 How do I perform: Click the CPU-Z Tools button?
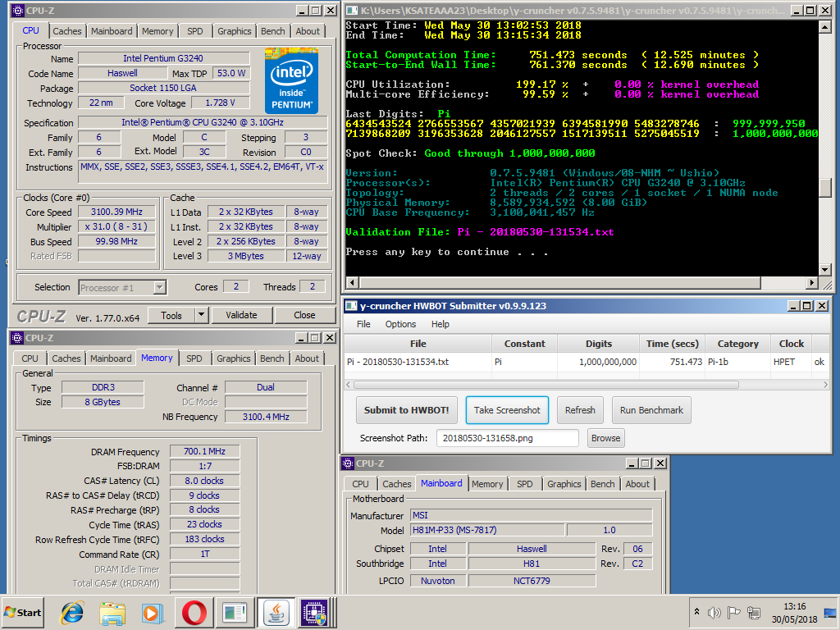click(x=171, y=316)
